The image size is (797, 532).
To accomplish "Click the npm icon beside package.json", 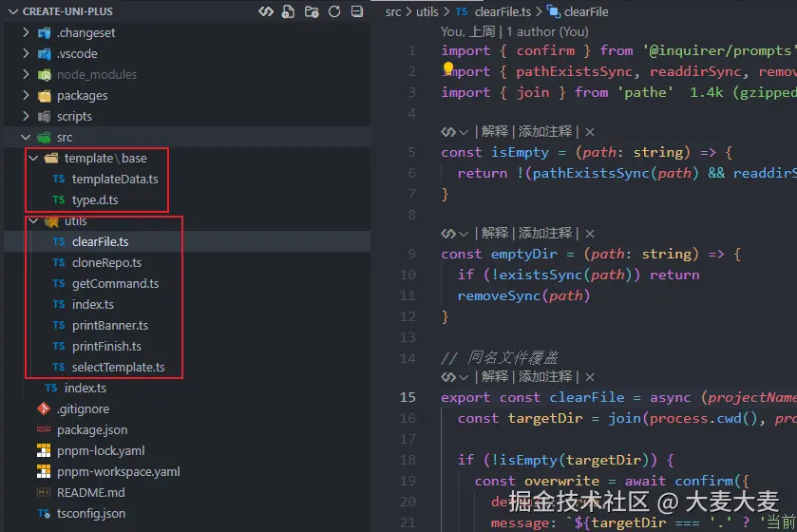I will click(x=44, y=429).
